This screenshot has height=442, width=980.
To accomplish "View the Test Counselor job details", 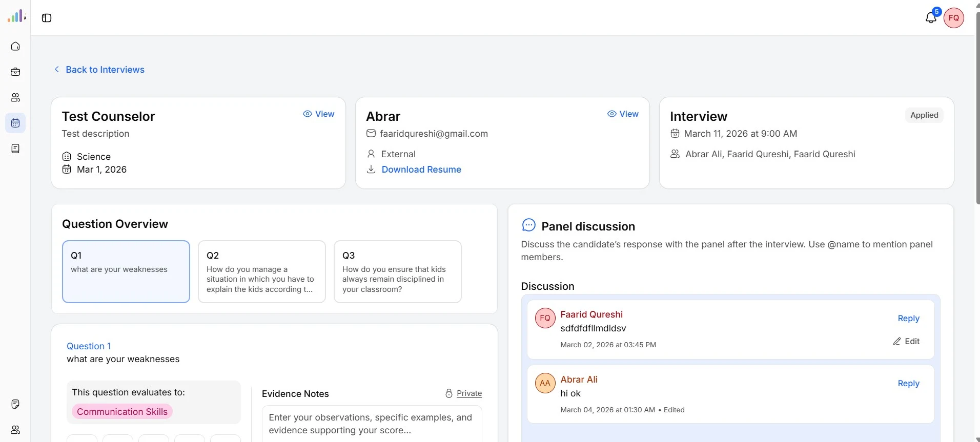I will pyautogui.click(x=319, y=114).
